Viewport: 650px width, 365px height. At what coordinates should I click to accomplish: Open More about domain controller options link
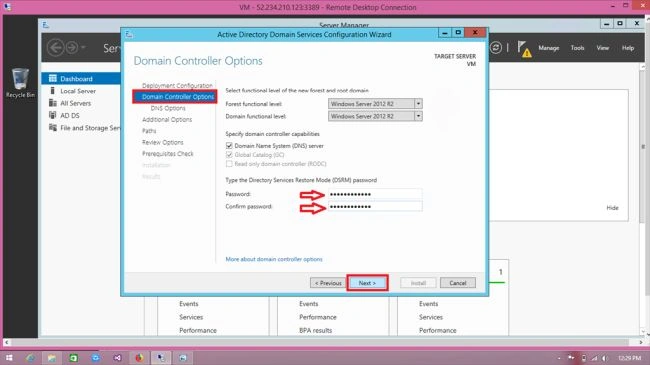(274, 259)
